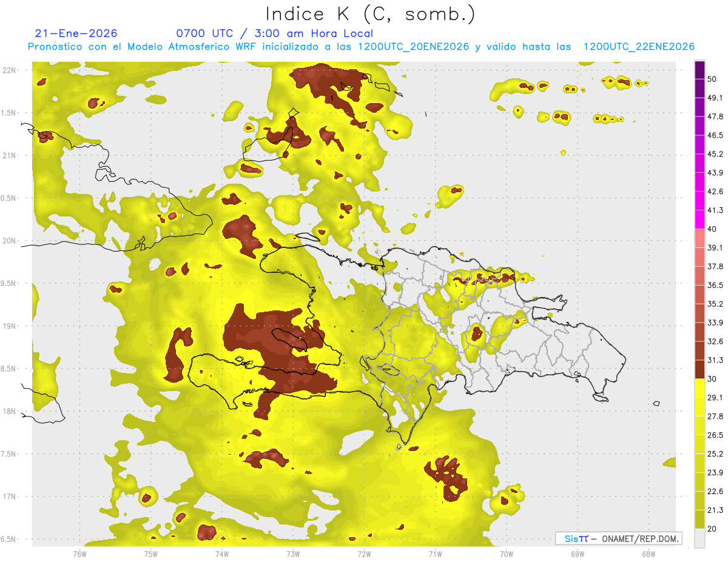Click the "22N" latitude label

point(9,70)
